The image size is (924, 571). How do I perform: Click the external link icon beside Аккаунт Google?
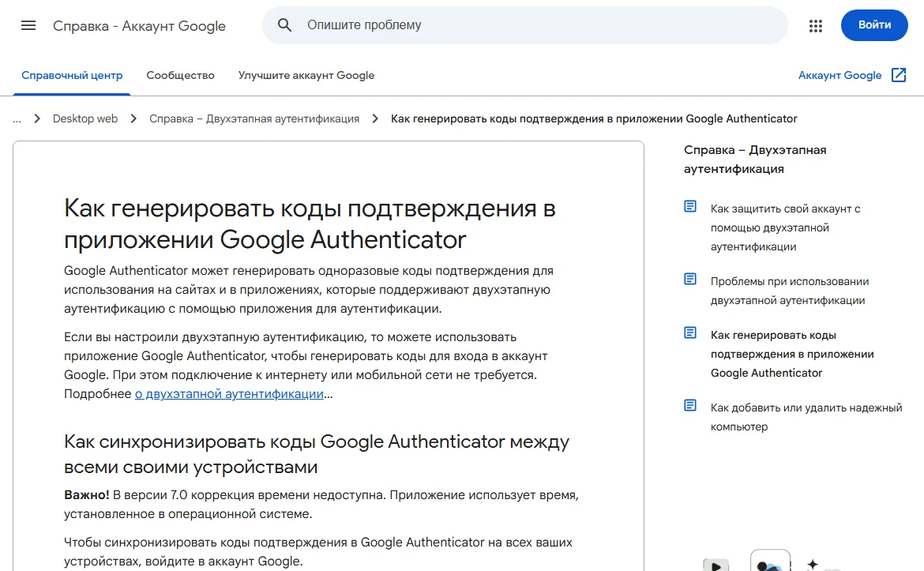[x=899, y=75]
